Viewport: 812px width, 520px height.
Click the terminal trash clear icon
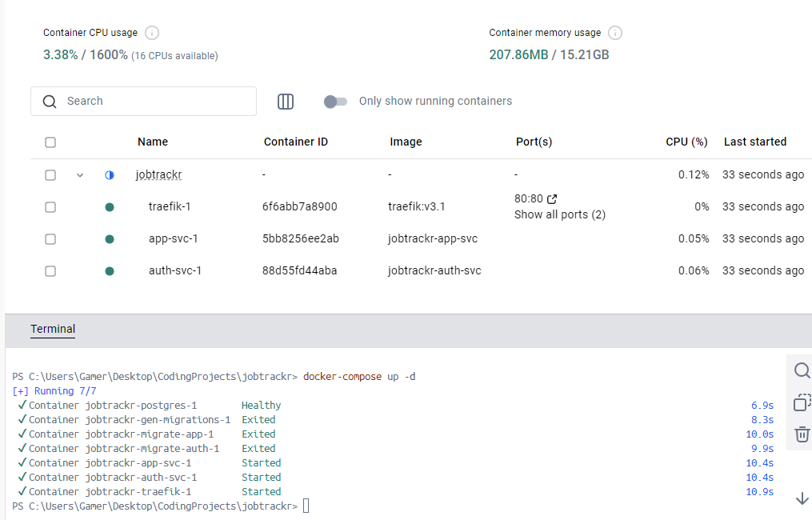point(802,434)
